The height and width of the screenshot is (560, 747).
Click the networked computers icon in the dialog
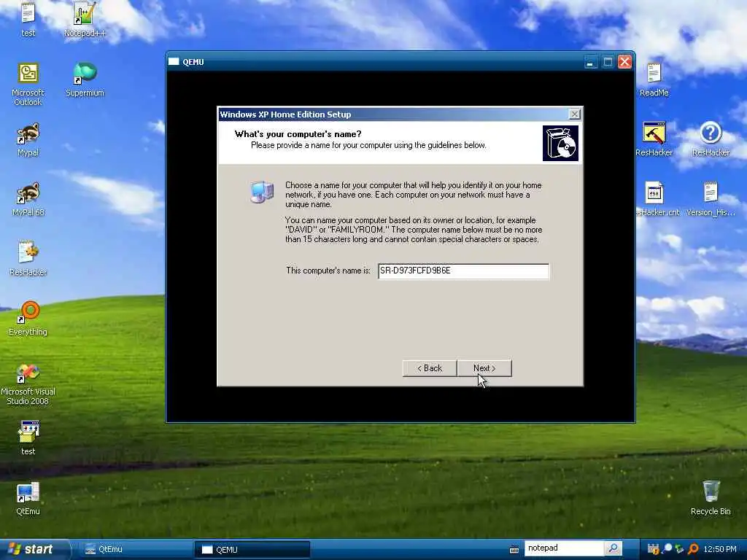click(262, 192)
